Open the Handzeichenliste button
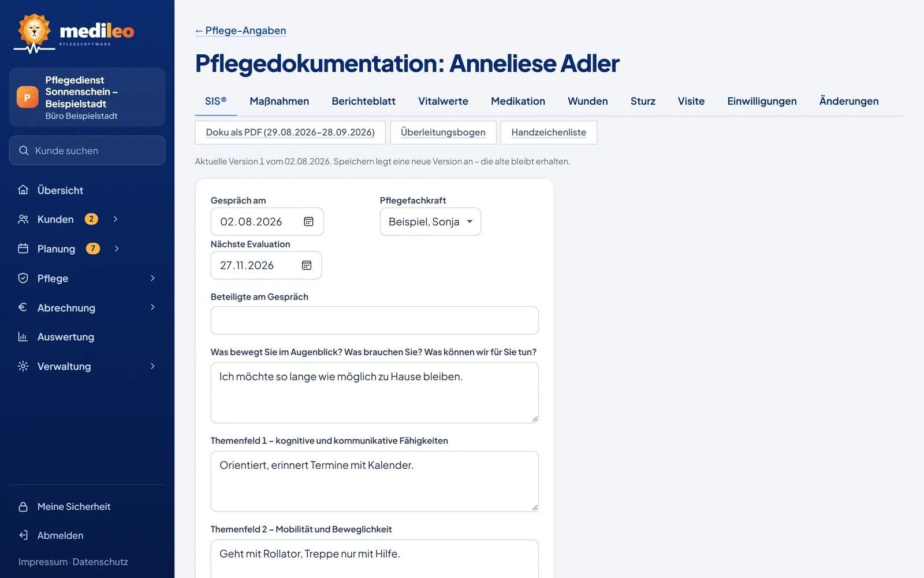 pos(549,132)
